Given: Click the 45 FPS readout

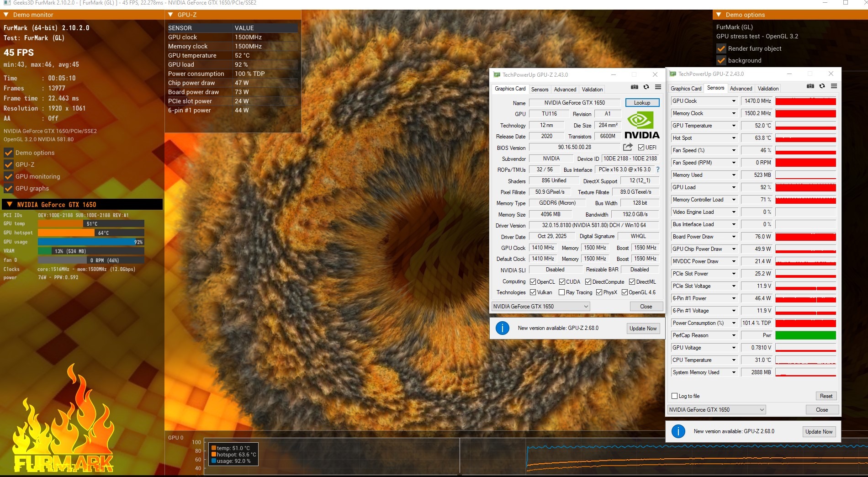Looking at the screenshot, I should [19, 53].
